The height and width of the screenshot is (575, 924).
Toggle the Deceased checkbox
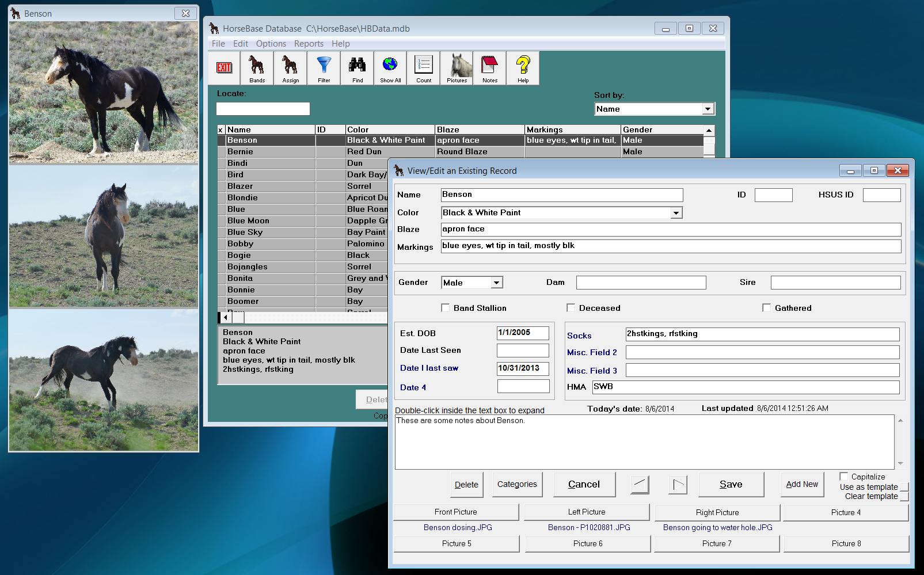coord(571,308)
